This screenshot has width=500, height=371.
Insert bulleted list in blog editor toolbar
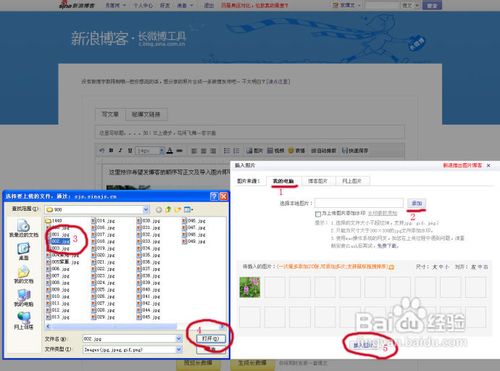tap(227, 151)
